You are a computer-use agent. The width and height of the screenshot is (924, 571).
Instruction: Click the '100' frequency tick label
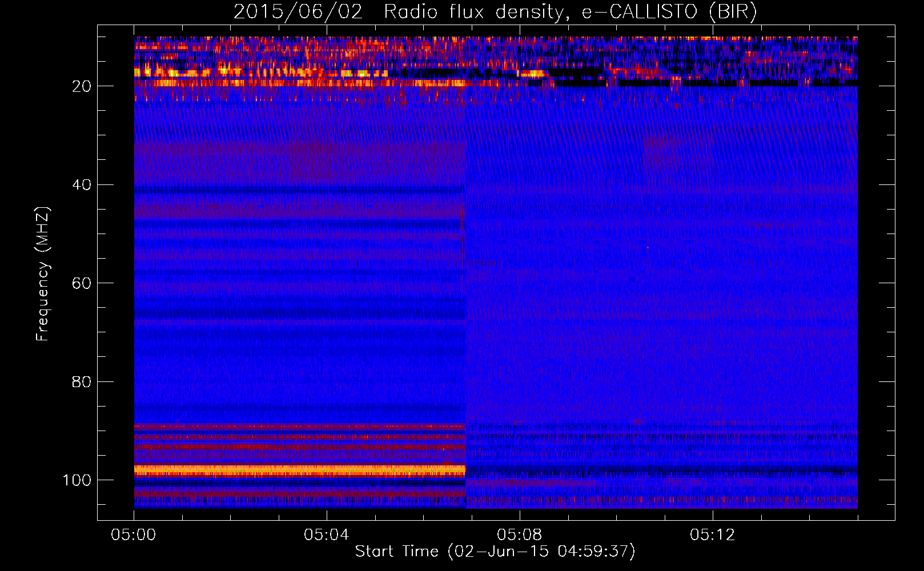coord(78,480)
